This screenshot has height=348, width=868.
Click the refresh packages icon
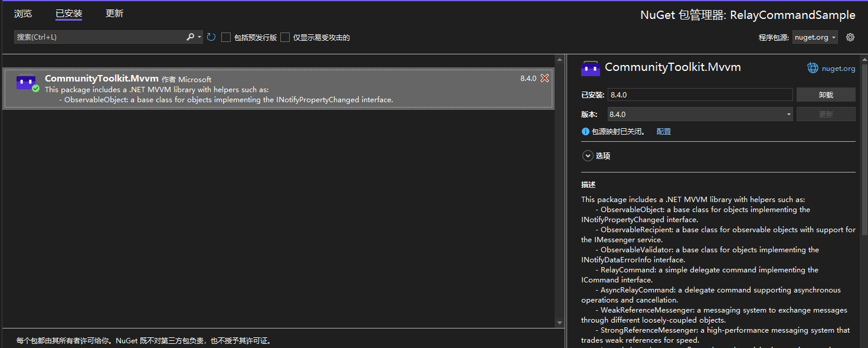tap(211, 37)
